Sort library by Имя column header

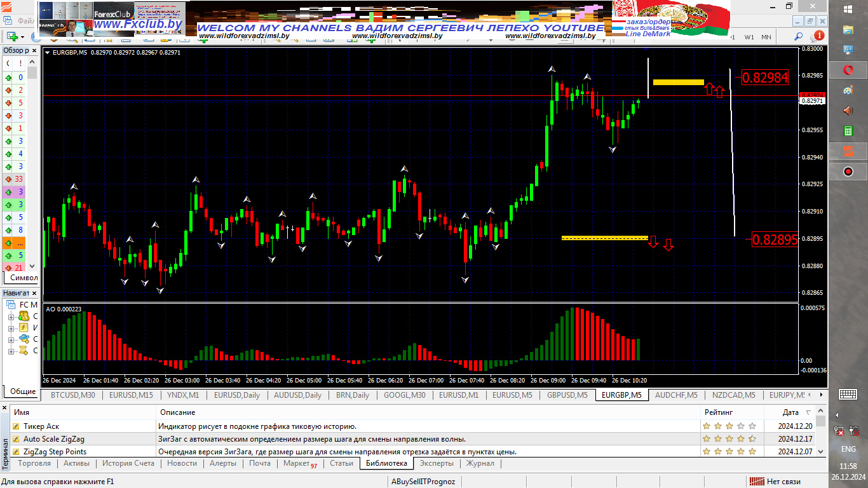pyautogui.click(x=83, y=413)
